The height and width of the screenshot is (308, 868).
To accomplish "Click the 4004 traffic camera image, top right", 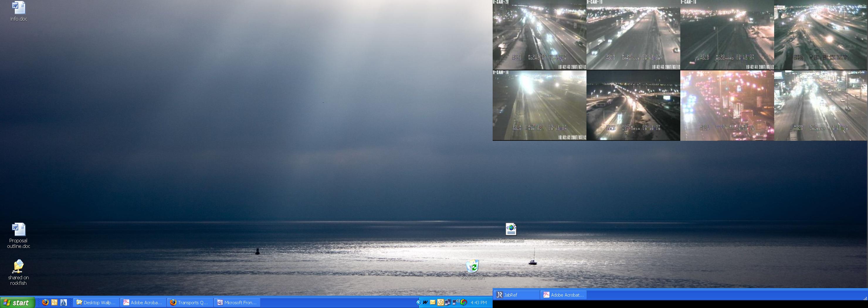I will (820, 35).
